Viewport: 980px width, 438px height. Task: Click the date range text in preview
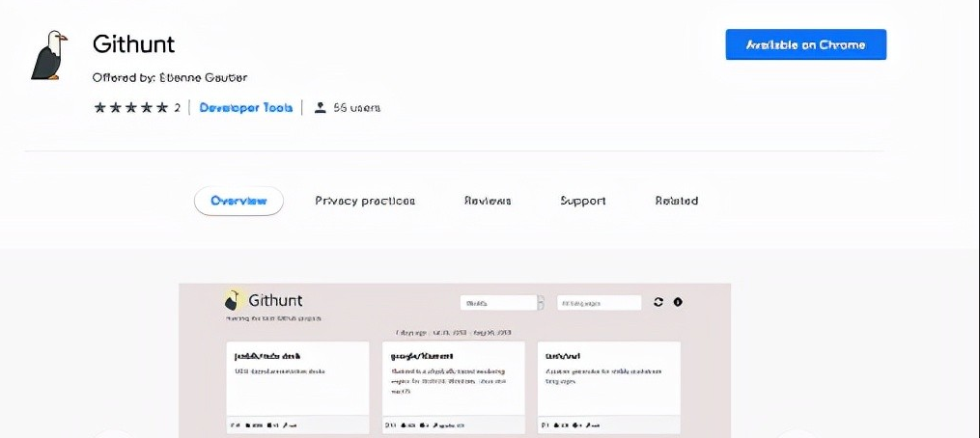(x=454, y=333)
